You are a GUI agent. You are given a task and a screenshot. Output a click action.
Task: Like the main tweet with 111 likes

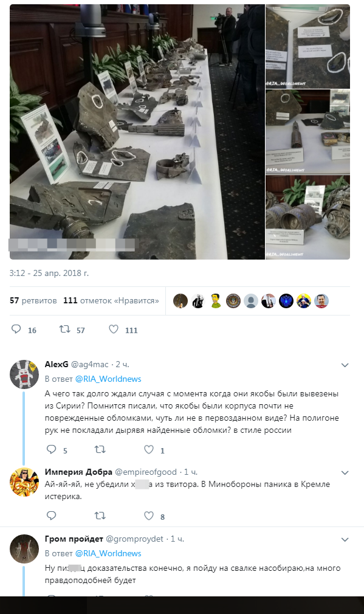point(114,329)
